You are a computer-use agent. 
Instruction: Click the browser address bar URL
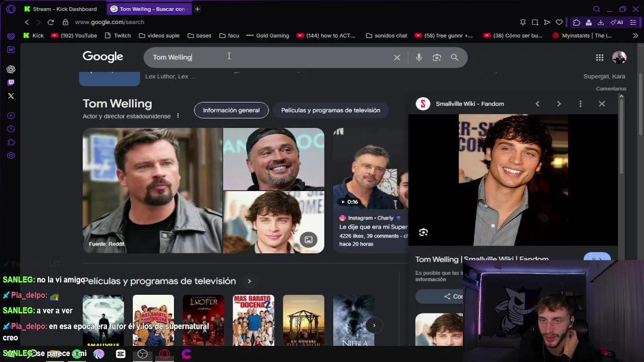(x=110, y=22)
